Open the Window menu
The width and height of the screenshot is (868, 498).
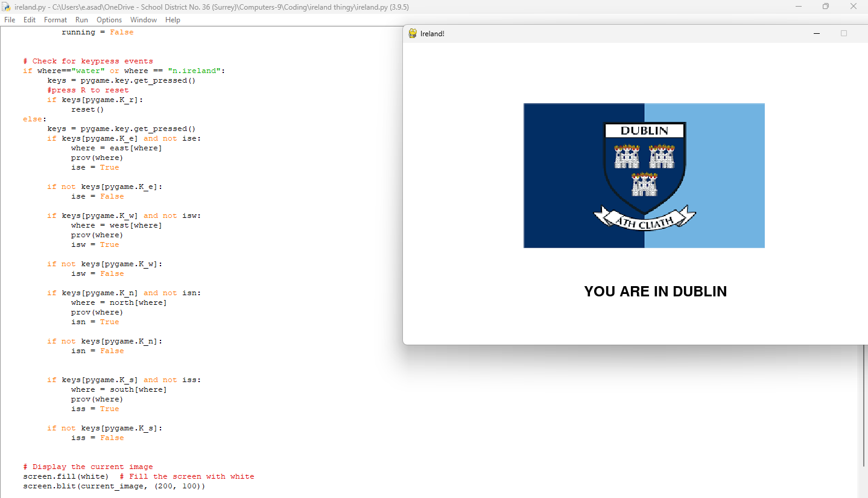click(144, 20)
